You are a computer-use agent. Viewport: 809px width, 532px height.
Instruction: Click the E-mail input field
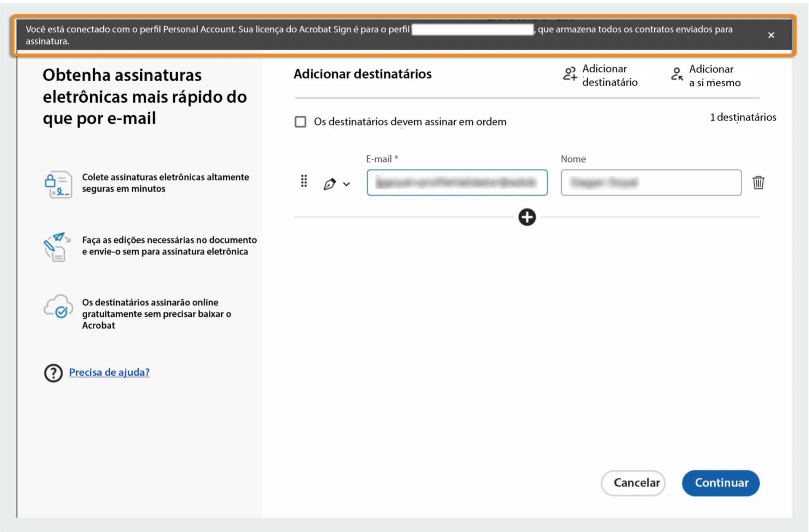(x=457, y=183)
